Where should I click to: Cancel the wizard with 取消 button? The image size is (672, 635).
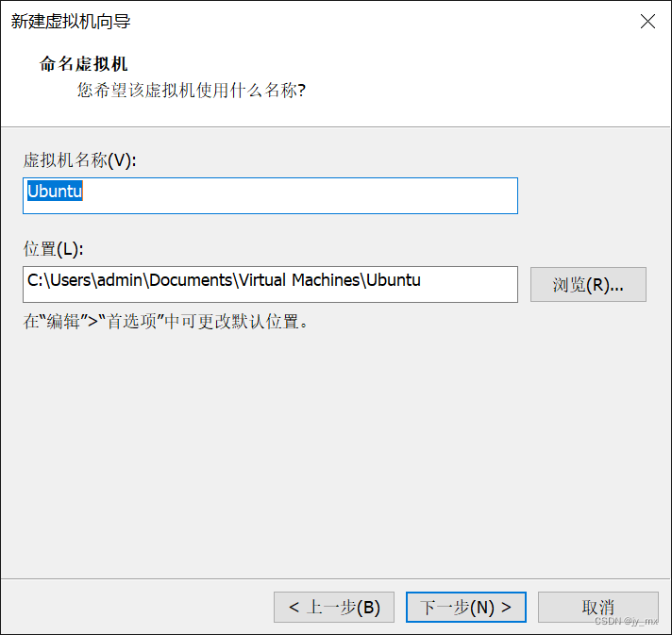597,607
